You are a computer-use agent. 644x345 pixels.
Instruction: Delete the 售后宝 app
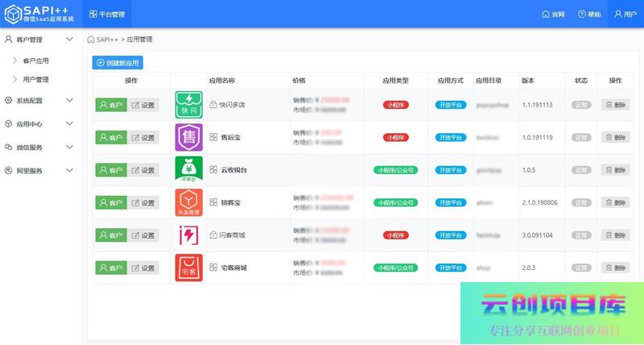(616, 137)
